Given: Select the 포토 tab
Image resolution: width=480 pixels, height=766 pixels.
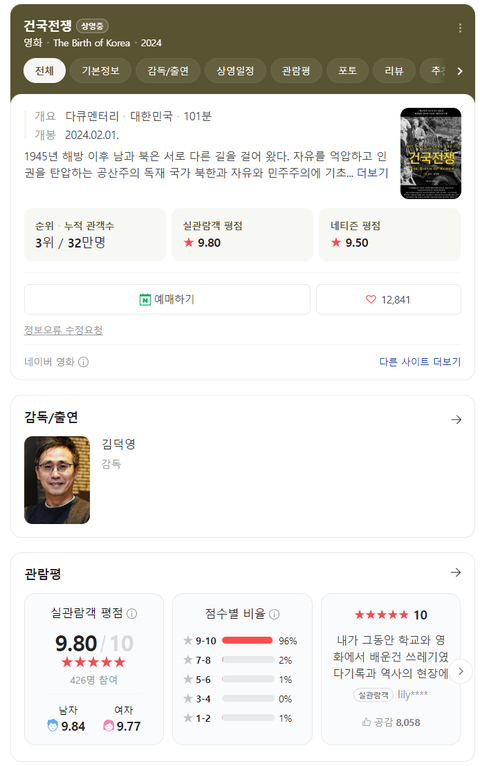Looking at the screenshot, I should click(347, 71).
